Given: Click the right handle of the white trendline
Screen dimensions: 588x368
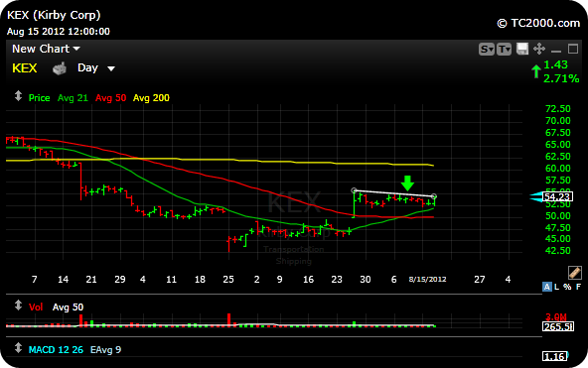Looking at the screenshot, I should click(x=434, y=196).
